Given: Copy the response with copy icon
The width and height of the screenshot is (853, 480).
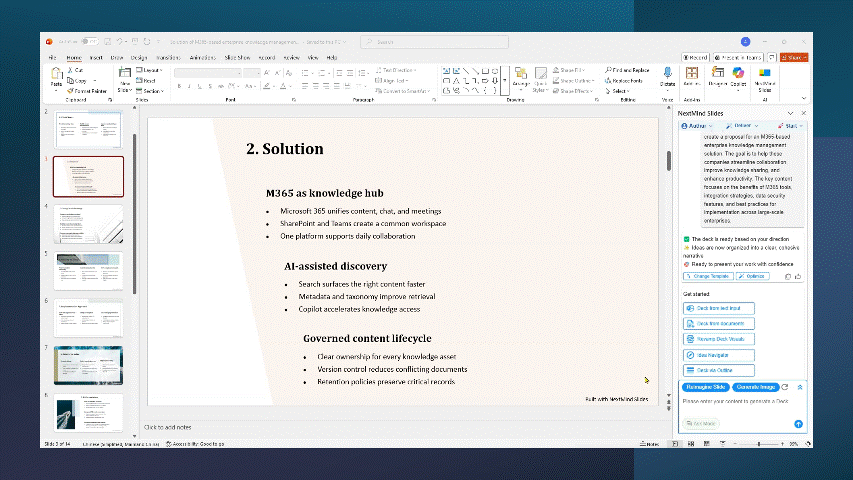Looking at the screenshot, I should coord(788,276).
